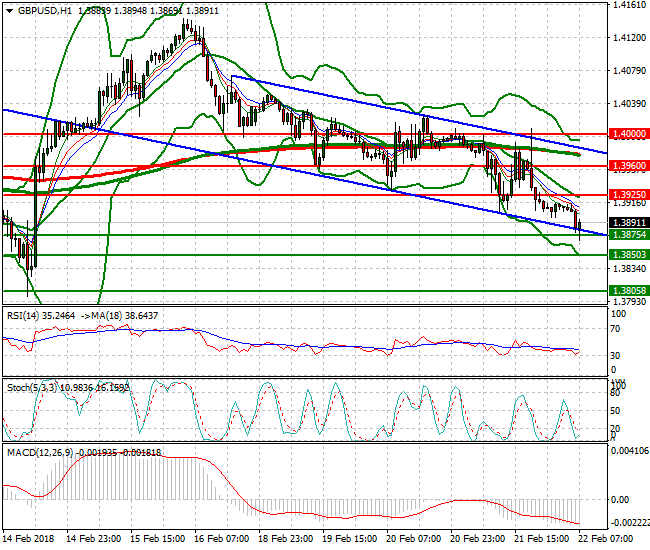Image resolution: width=650 pixels, height=550 pixels.
Task: Click the 19 Feb 15:00 time axis label
Action: pos(349,539)
